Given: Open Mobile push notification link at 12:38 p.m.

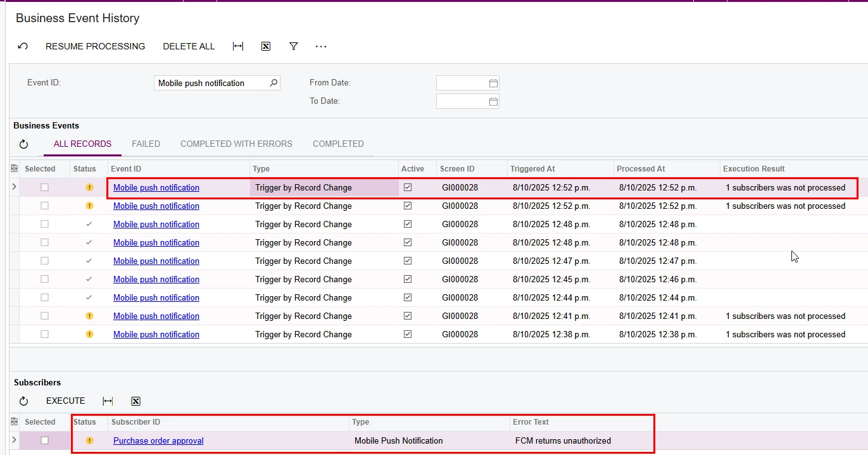Looking at the screenshot, I should (156, 334).
